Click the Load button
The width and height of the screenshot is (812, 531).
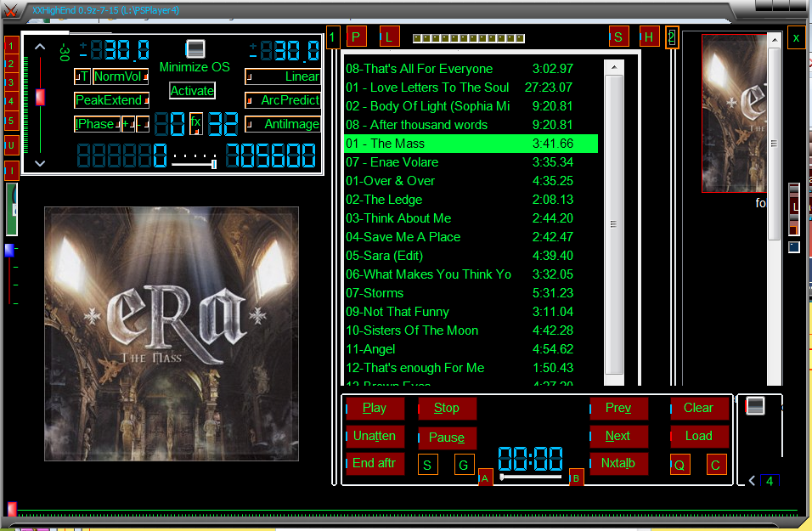pyautogui.click(x=699, y=436)
